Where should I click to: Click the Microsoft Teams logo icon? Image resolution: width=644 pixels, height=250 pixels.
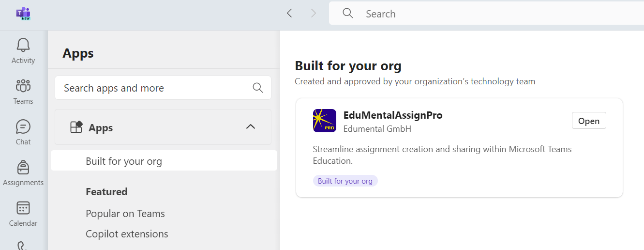coord(23,14)
